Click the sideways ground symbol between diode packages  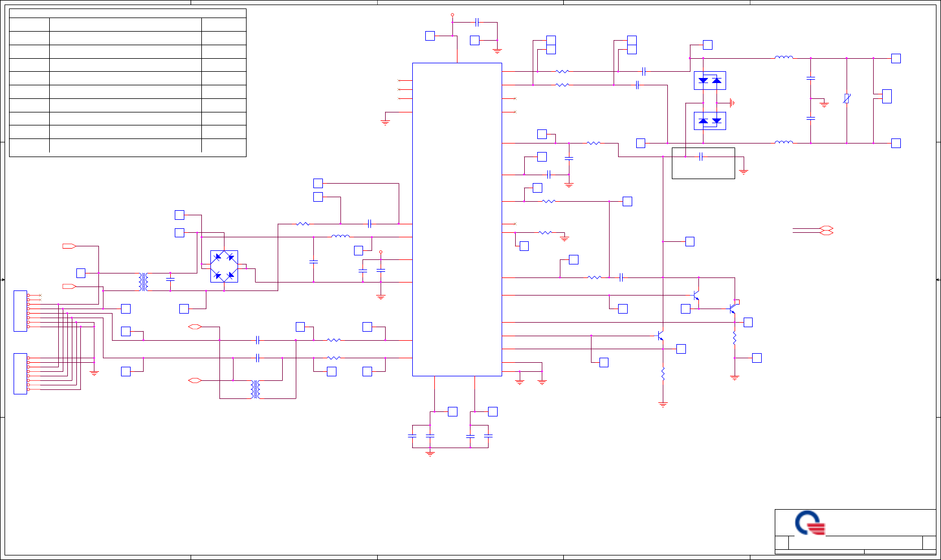click(x=732, y=103)
